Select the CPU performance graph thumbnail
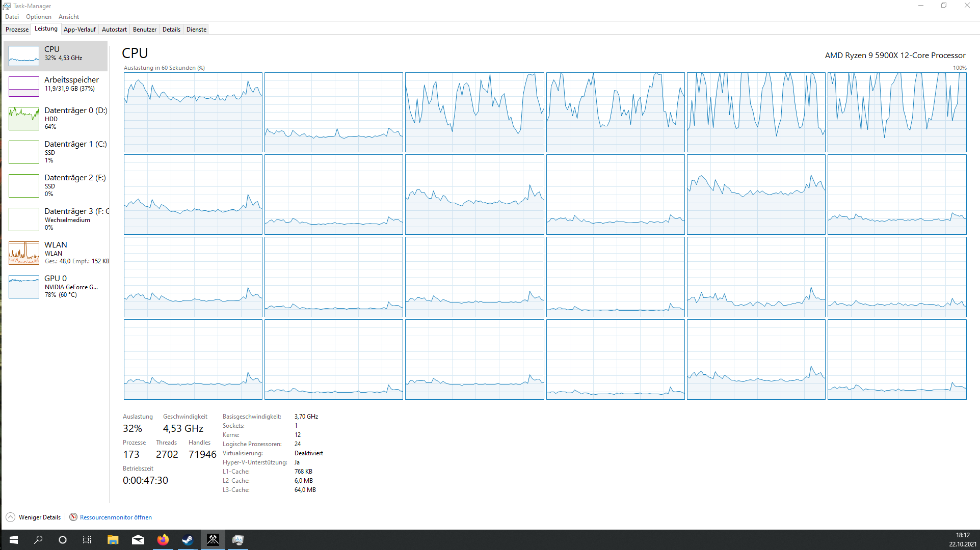The image size is (980, 550). (24, 56)
